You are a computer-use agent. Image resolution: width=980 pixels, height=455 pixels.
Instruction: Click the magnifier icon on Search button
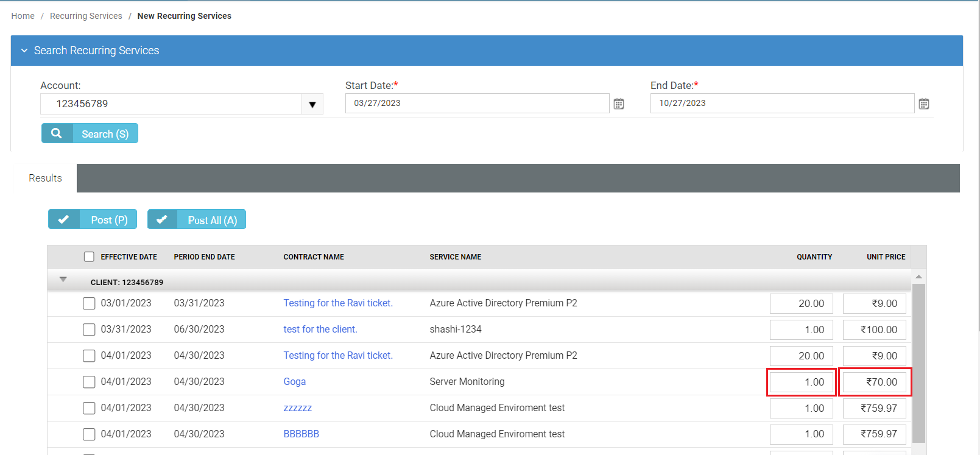pyautogui.click(x=57, y=133)
